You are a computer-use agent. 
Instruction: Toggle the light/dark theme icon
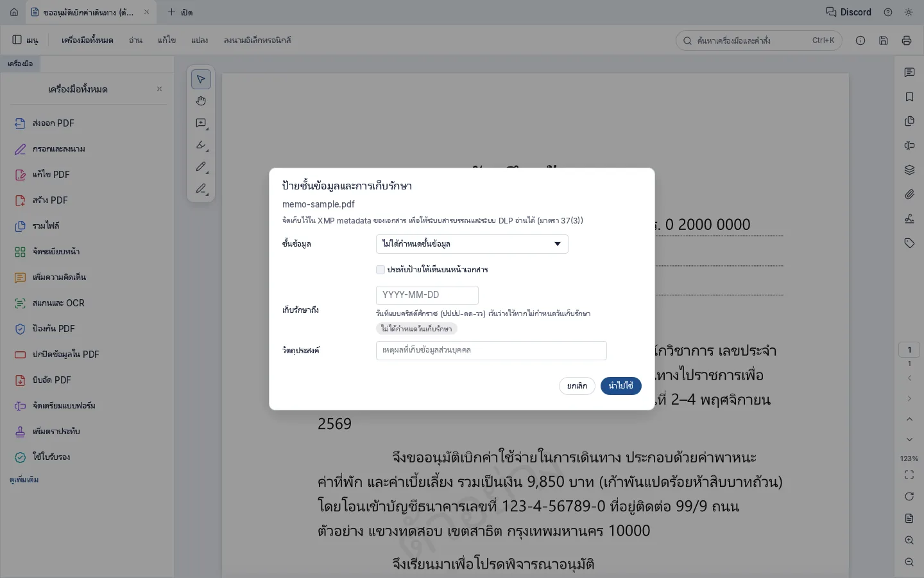pyautogui.click(x=909, y=12)
